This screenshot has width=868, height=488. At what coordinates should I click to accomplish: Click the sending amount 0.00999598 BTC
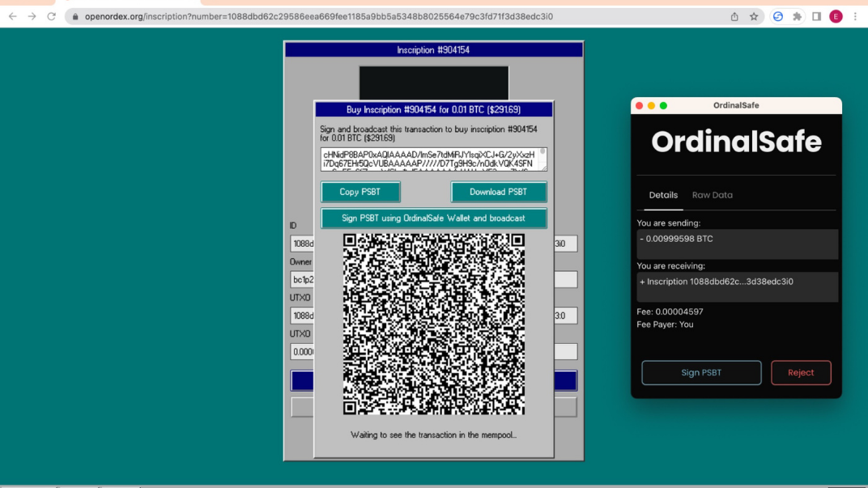676,239
